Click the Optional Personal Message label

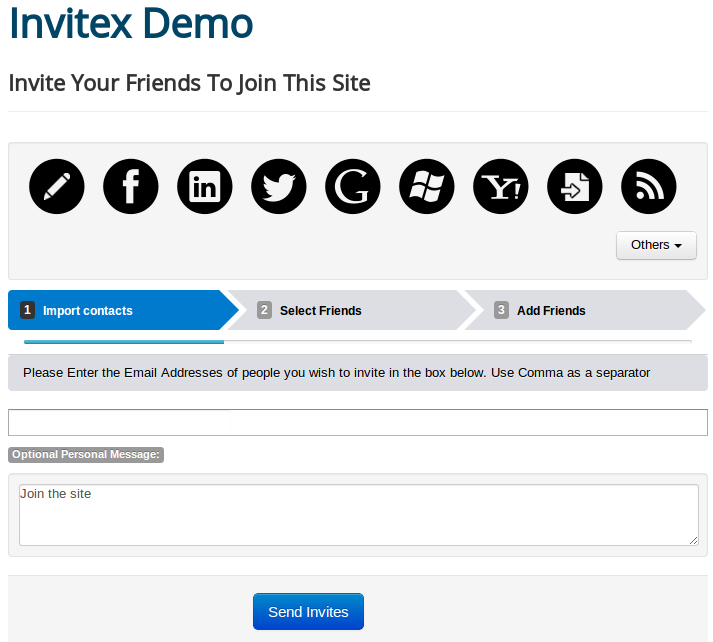coord(86,455)
